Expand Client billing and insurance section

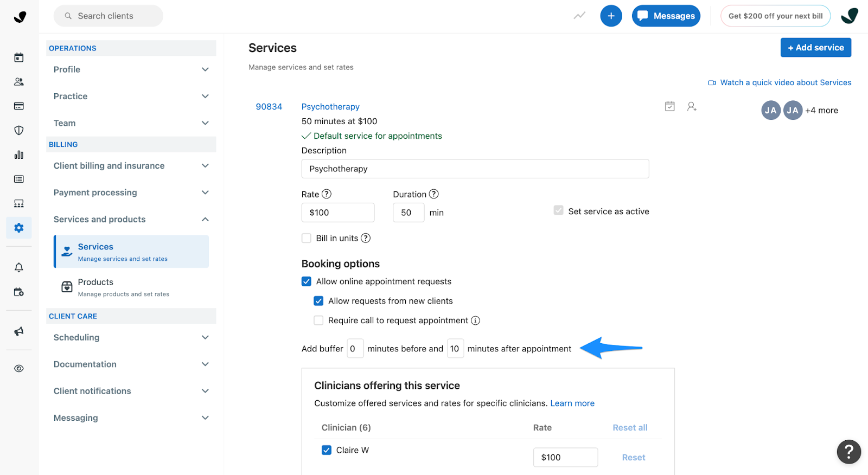pyautogui.click(x=131, y=166)
